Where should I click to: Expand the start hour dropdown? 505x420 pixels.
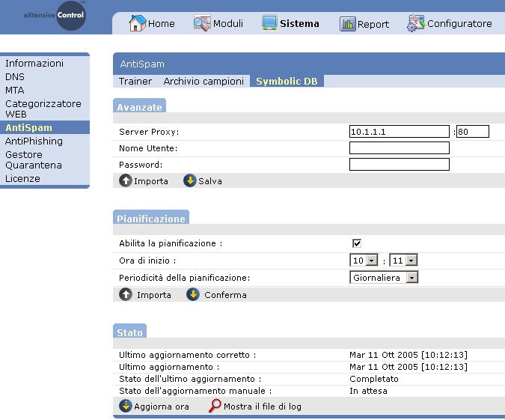(x=364, y=261)
